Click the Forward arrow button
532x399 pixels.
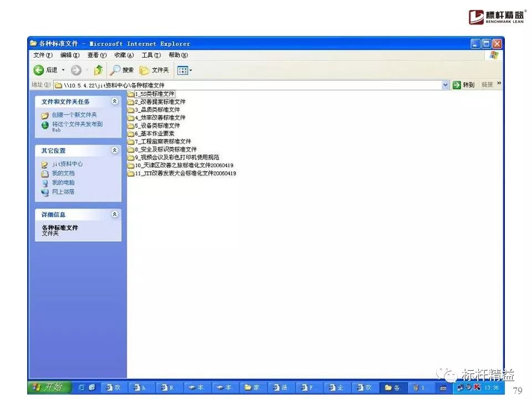pos(76,70)
